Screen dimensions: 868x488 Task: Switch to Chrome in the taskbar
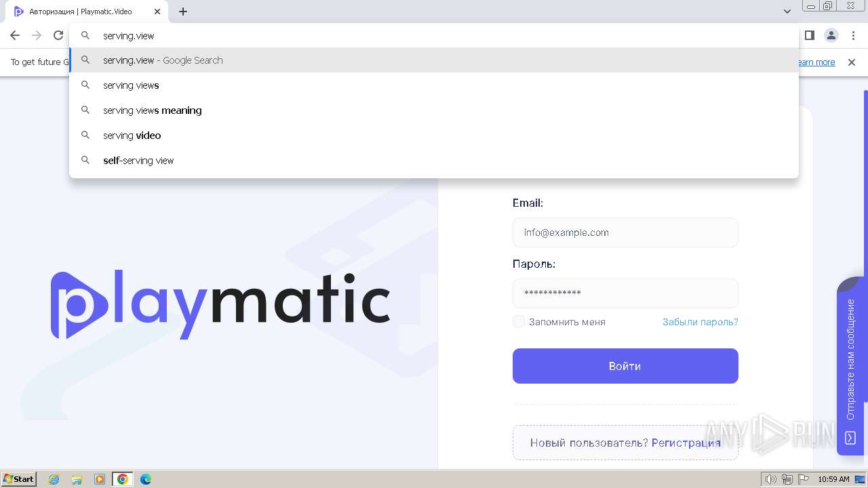[123, 479]
